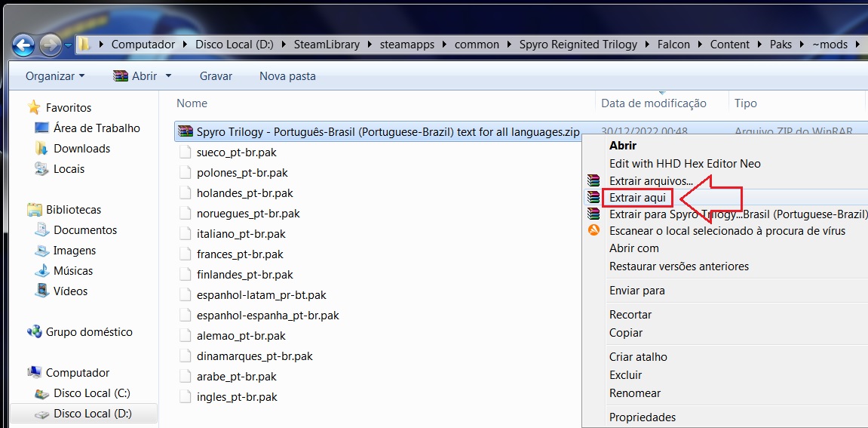Select ingles_pt-br.pak file icon
Screen dimensions: 868x428
(185, 397)
